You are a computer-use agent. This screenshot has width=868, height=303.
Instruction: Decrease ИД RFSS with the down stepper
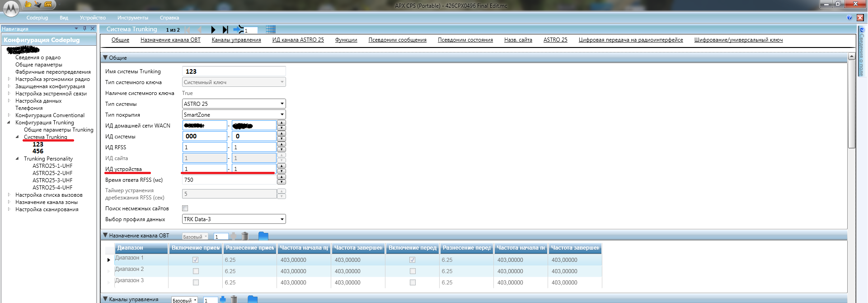pos(282,150)
